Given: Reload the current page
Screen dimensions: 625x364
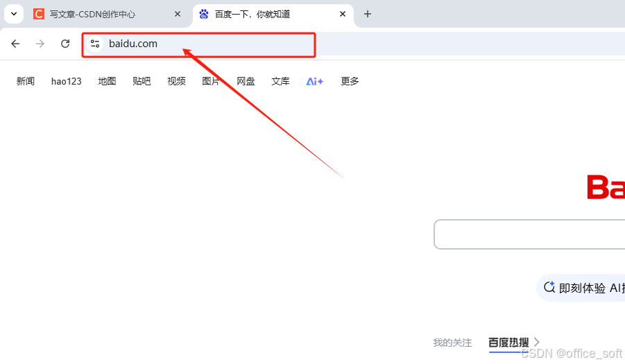Looking at the screenshot, I should (x=65, y=44).
